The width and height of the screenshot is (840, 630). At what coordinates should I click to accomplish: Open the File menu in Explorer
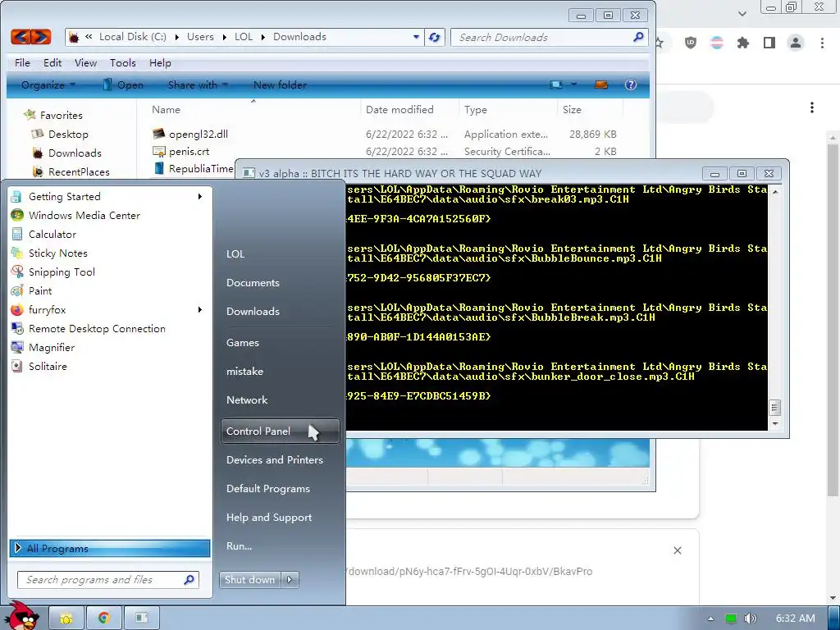pos(22,62)
